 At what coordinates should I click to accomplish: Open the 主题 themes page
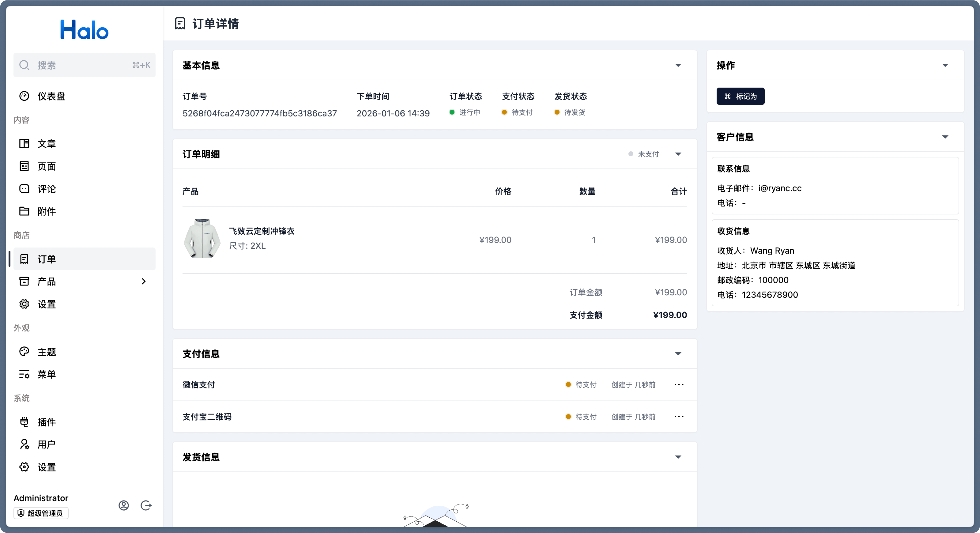[47, 352]
